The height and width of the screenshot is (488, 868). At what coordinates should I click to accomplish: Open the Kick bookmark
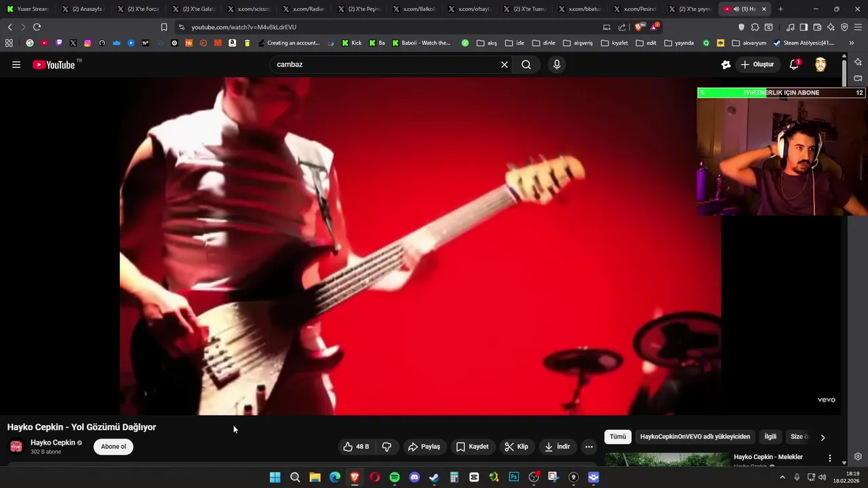[x=352, y=43]
